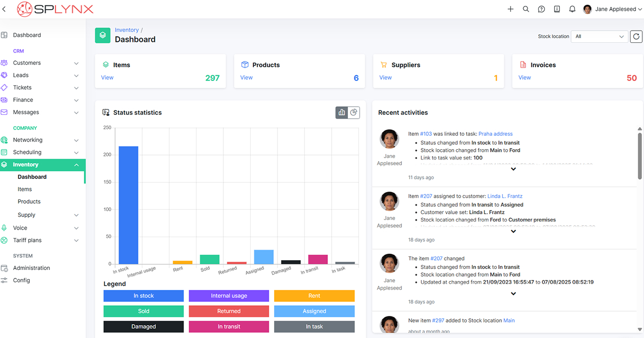Open the Items page in Inventory
644x338 pixels.
[25, 189]
